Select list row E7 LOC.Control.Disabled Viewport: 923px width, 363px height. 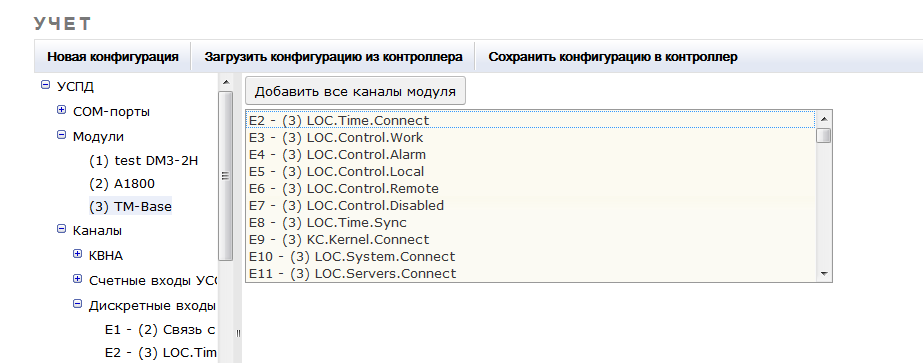530,206
